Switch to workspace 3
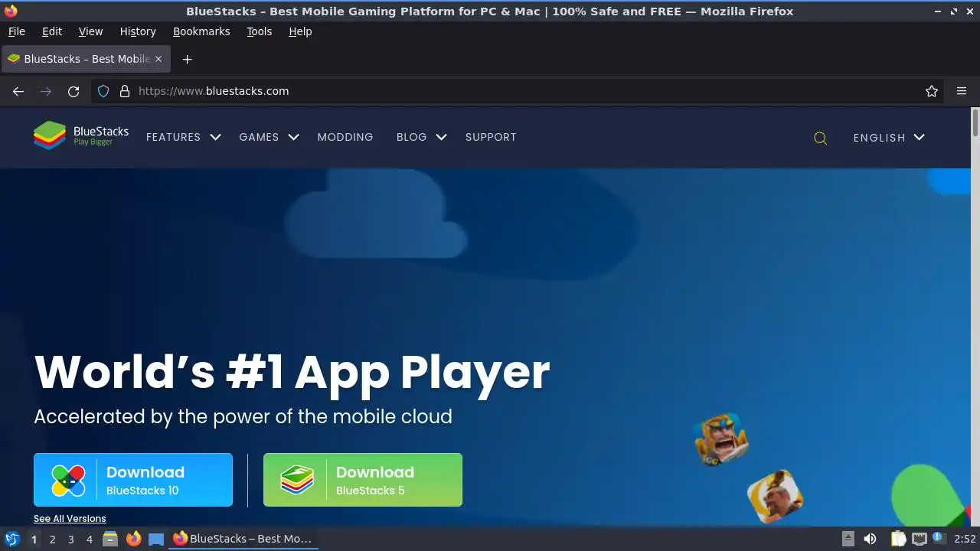This screenshot has width=980, height=551. click(70, 540)
